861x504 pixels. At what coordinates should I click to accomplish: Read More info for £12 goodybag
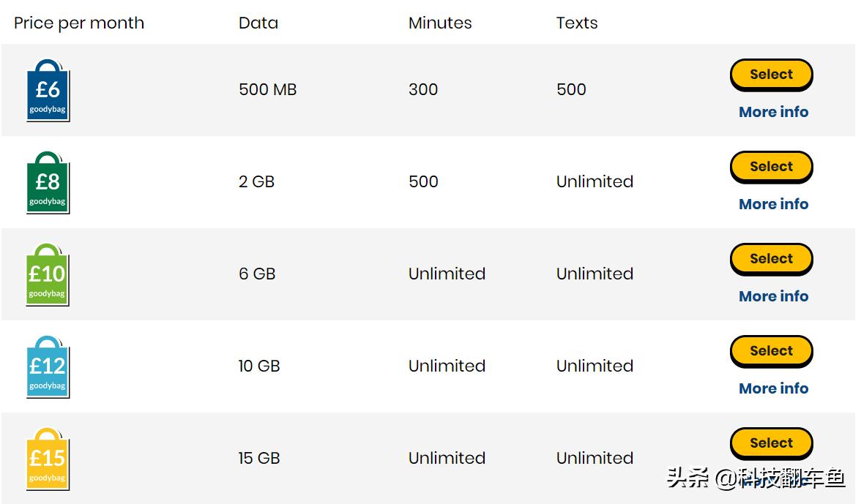coord(773,388)
